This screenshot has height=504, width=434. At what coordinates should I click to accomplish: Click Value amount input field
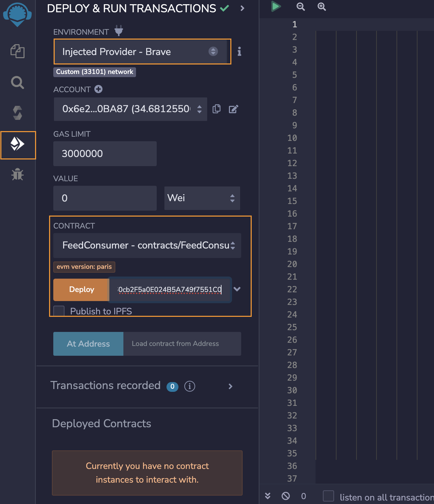[105, 198]
